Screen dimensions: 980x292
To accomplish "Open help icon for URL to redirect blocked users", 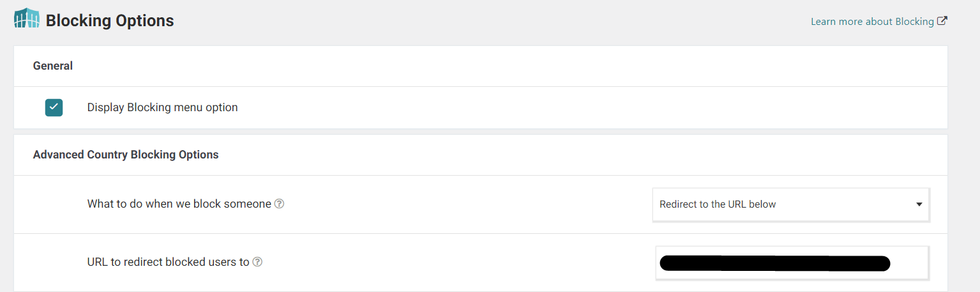I will (x=257, y=262).
